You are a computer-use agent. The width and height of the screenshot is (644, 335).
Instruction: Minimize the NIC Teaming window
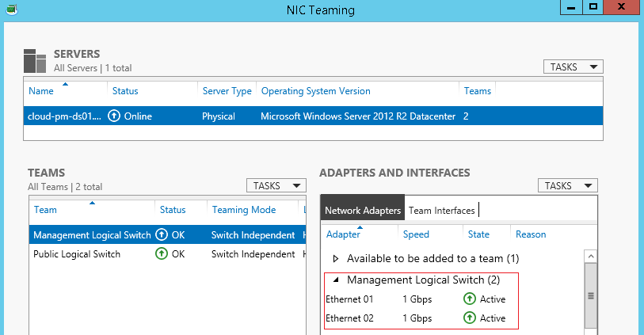point(571,6)
